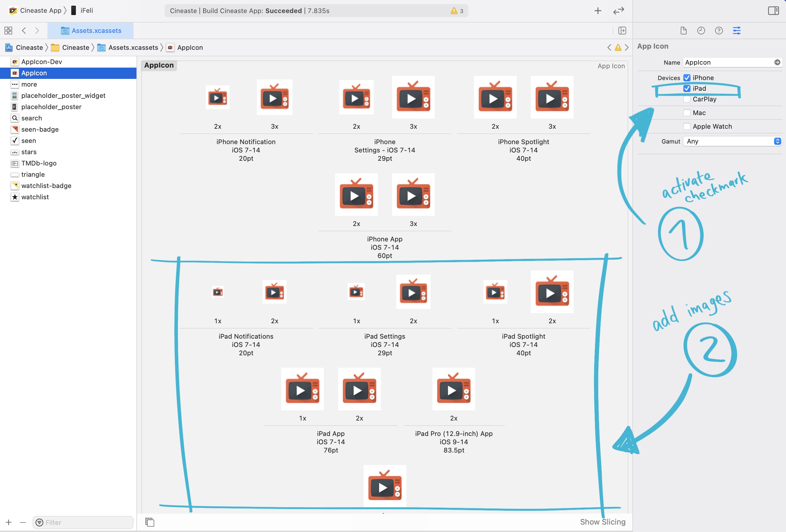Viewport: 786px width, 532px height.
Task: Select the iFeli device destination
Action: coord(82,10)
